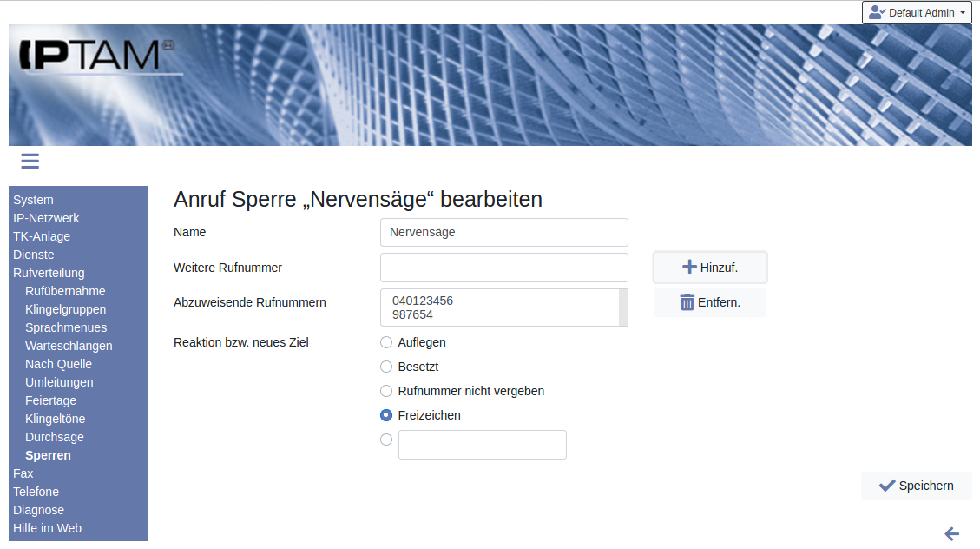Select Rufnummer nicht vergeben radio button
The width and height of the screenshot is (980, 549).
tap(386, 391)
